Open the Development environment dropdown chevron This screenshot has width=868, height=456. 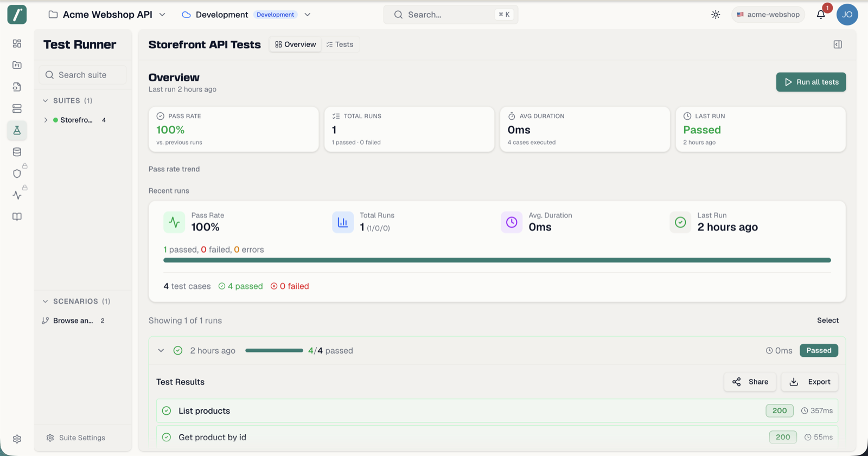308,15
